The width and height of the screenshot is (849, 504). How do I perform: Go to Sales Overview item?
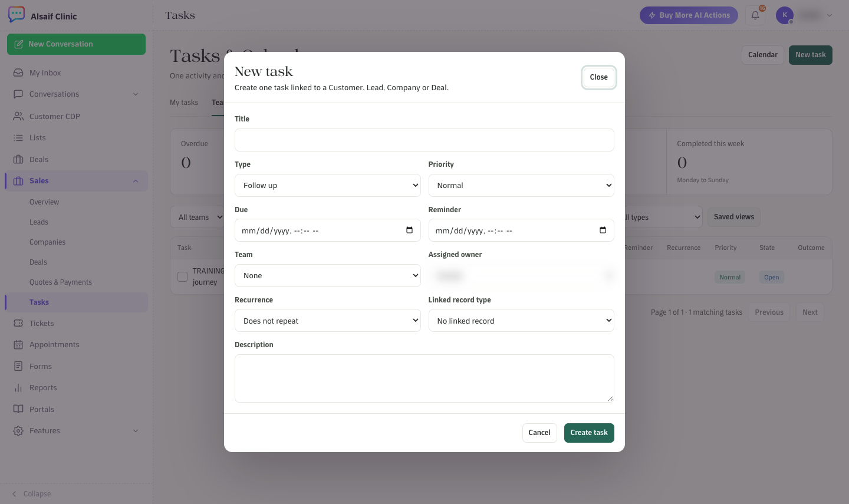coord(44,202)
